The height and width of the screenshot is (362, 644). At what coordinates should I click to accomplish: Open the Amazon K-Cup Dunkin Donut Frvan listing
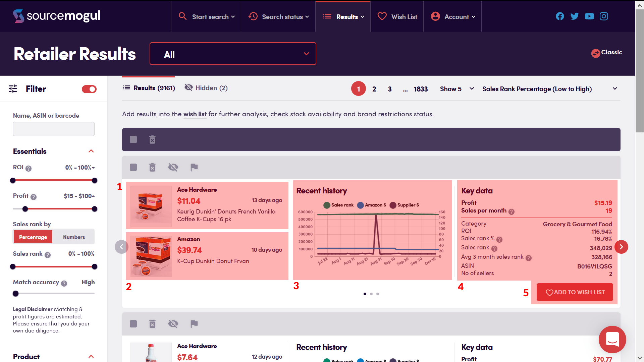[213, 261]
